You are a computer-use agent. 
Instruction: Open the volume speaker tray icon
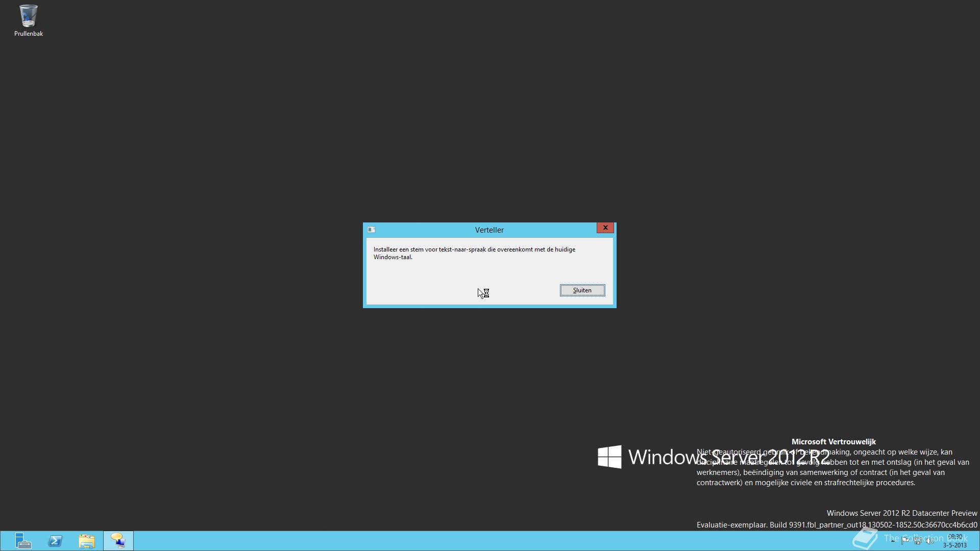tap(930, 540)
